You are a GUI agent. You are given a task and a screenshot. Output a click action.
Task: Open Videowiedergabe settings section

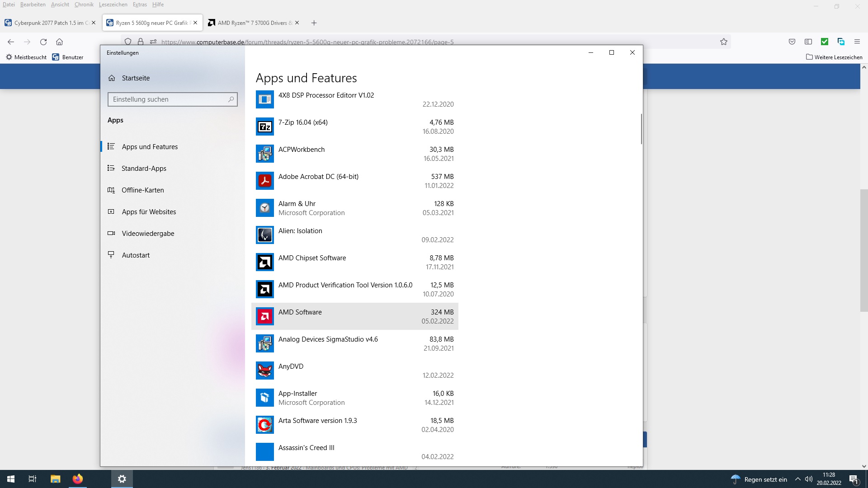click(148, 234)
